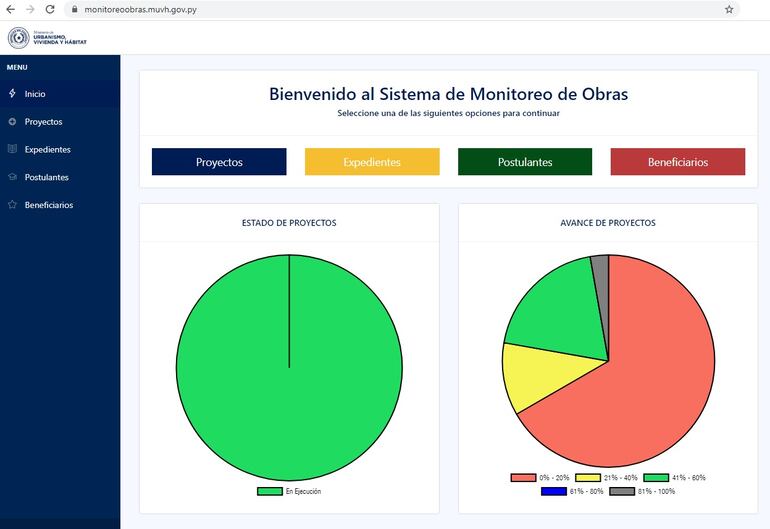
Task: Click the Beneficiarios star icon in sidebar
Action: pos(12,206)
